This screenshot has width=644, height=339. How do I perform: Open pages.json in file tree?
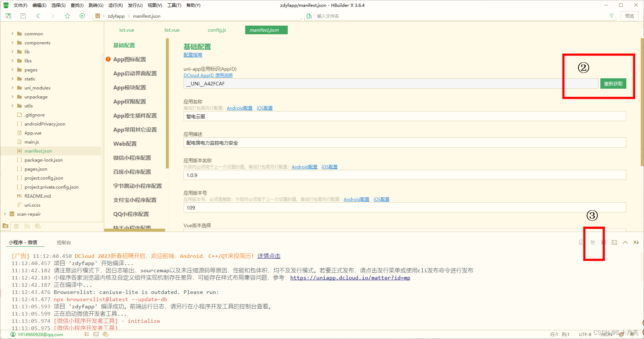(x=36, y=169)
